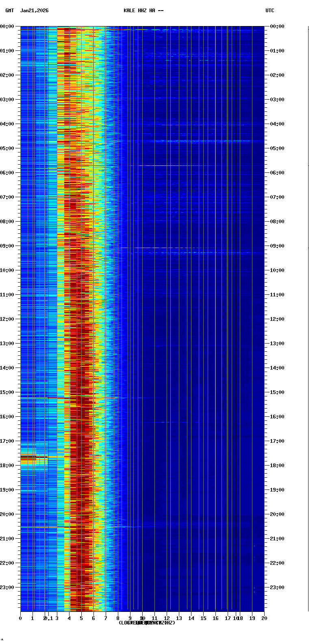Viewport: 326px width, 644px height.
Task: Select the 15 Hz frequency axis label
Action: tap(203, 618)
